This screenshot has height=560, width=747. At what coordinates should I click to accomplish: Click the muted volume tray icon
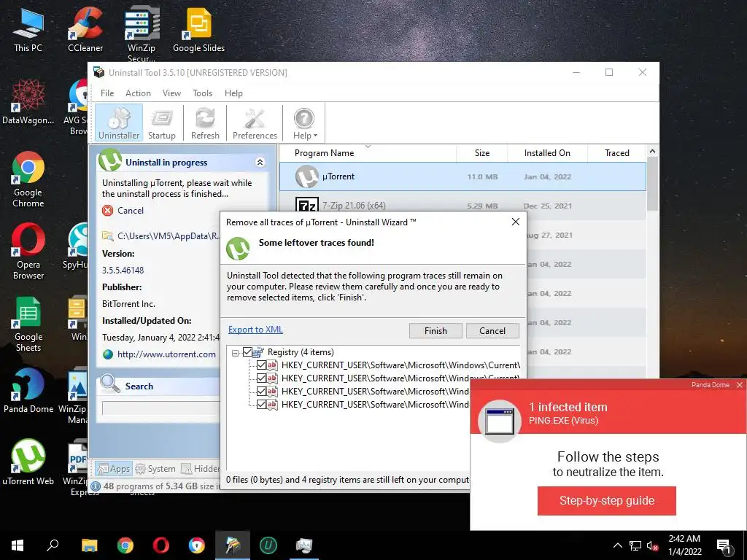652,545
